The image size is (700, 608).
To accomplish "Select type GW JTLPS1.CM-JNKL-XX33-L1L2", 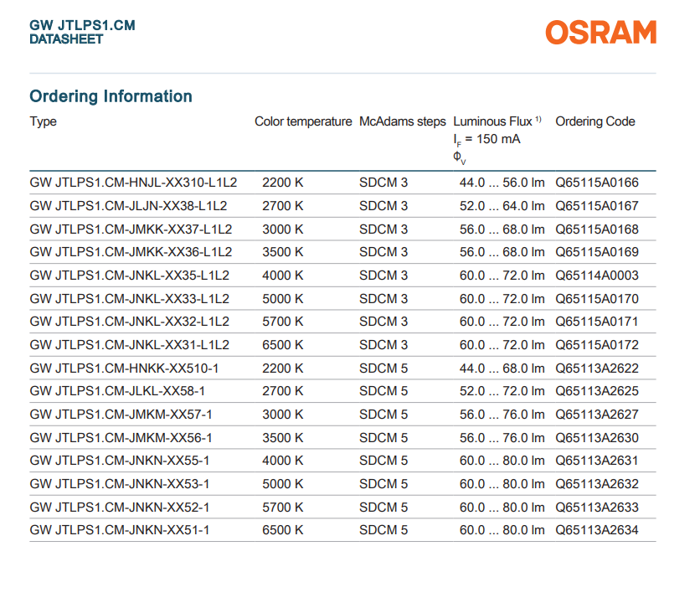I will (x=130, y=298).
